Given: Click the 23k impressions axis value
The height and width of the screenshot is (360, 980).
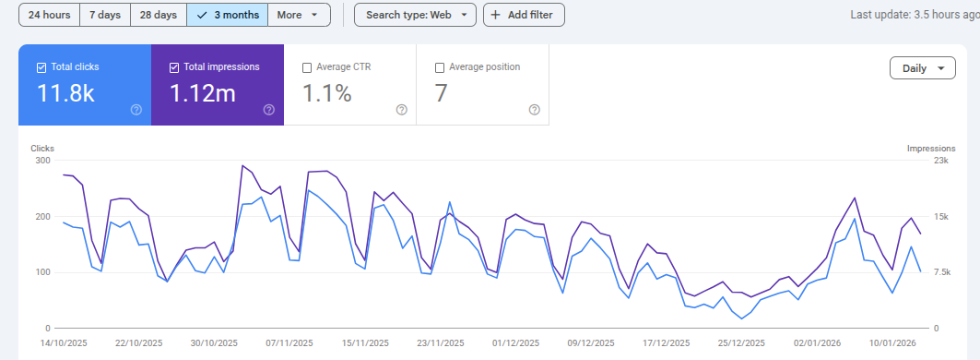Looking at the screenshot, I should point(941,161).
